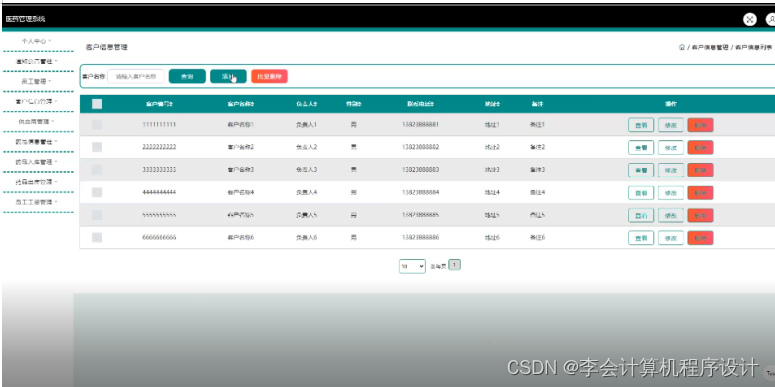Click 修改 for 客户名称2 row
The width and height of the screenshot is (775, 387).
tap(671, 147)
